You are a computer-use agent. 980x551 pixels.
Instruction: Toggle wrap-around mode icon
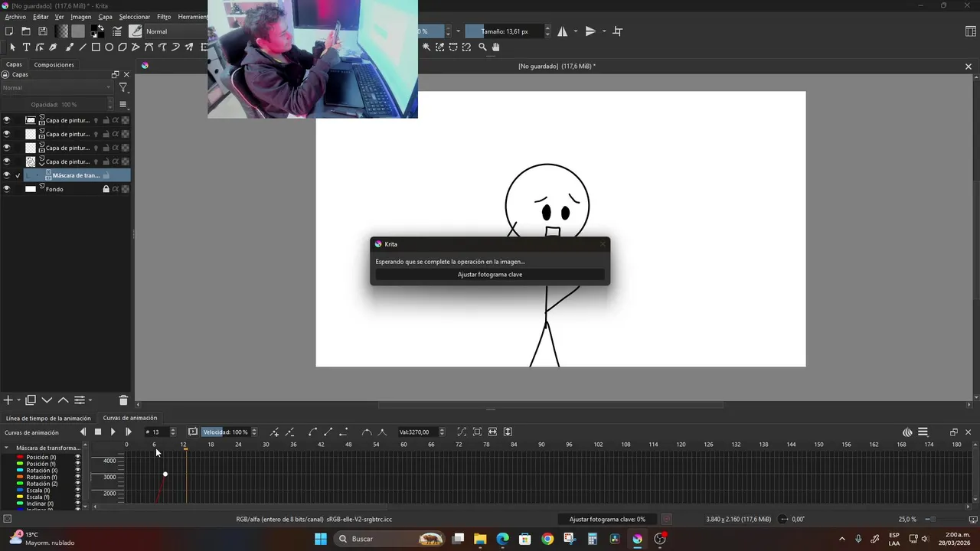tap(618, 31)
